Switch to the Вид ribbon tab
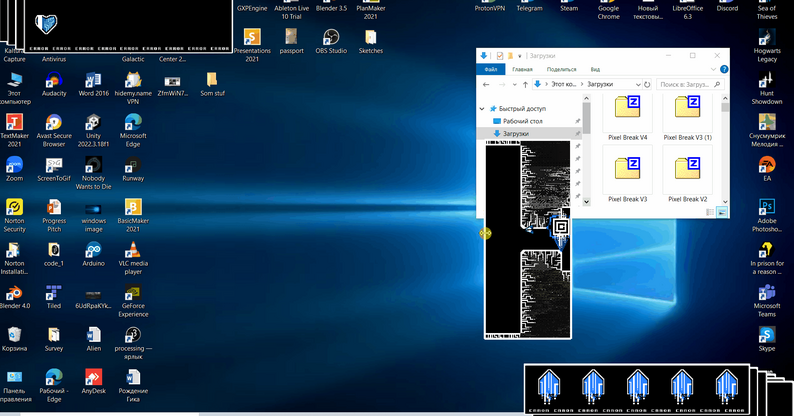 [x=595, y=70]
